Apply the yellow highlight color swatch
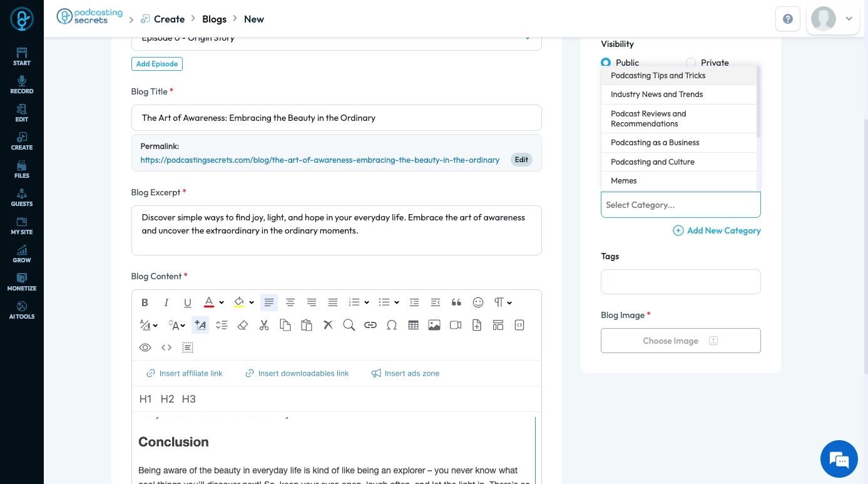 click(x=239, y=302)
